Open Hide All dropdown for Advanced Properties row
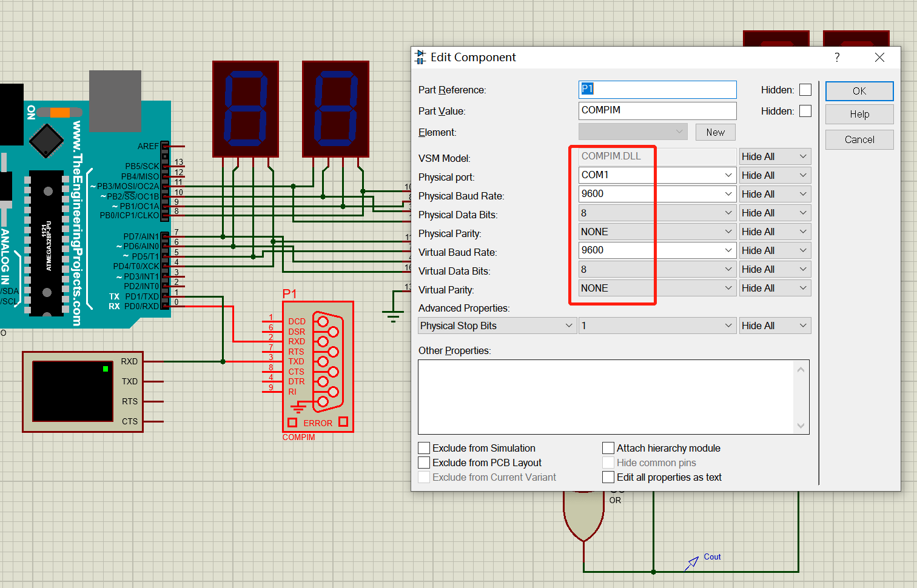Image resolution: width=917 pixels, height=588 pixels. click(774, 326)
